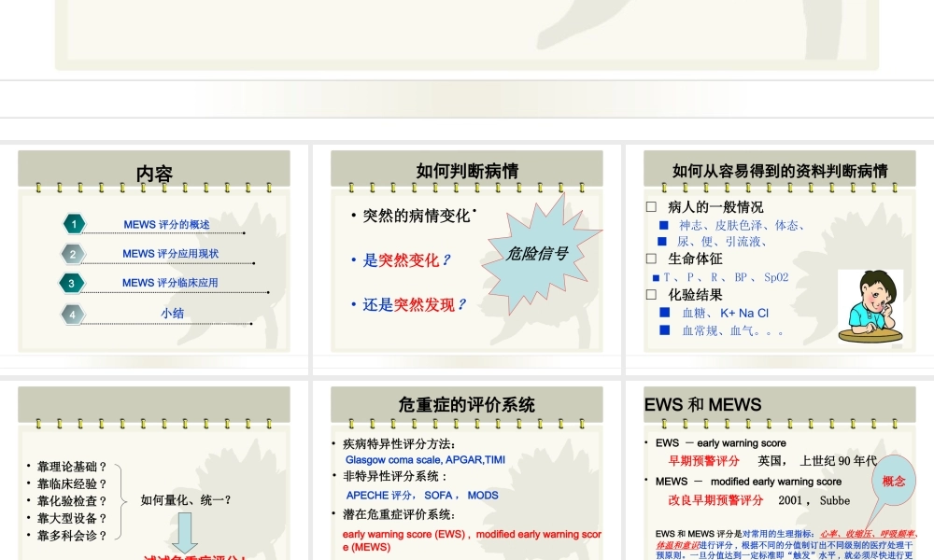Screen dimensions: 934x560
Task: Click the hexagon number 2 icon
Action: [73, 254]
